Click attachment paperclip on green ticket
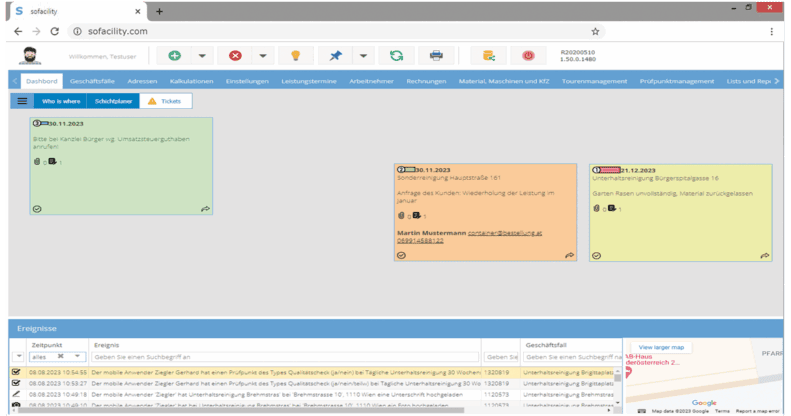This screenshot has height=416, width=791. click(37, 161)
